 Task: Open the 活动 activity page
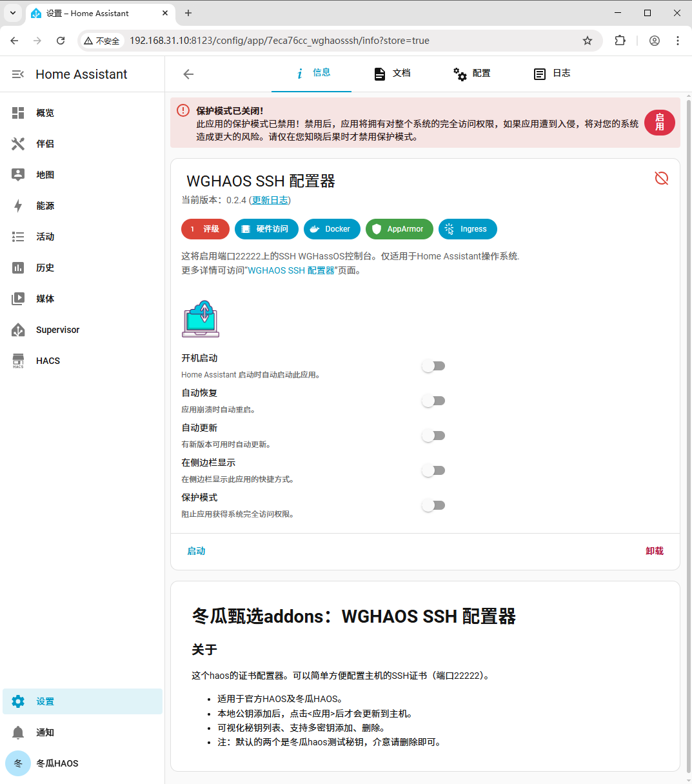(x=83, y=237)
